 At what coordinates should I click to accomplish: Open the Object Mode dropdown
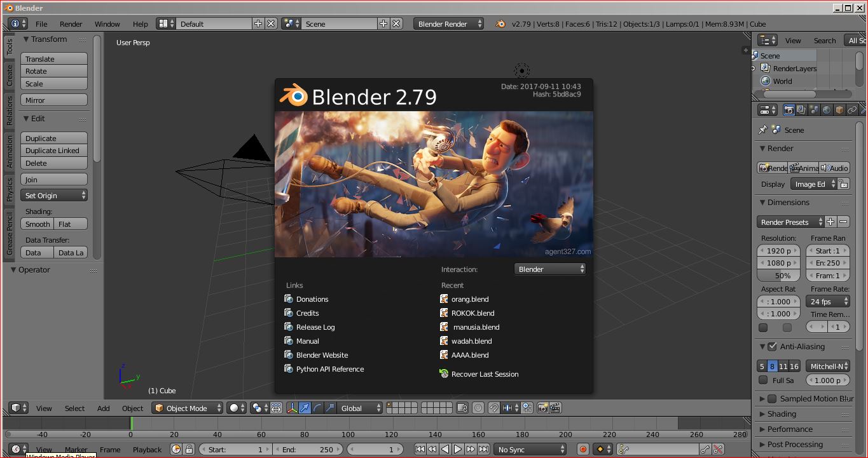coord(188,408)
